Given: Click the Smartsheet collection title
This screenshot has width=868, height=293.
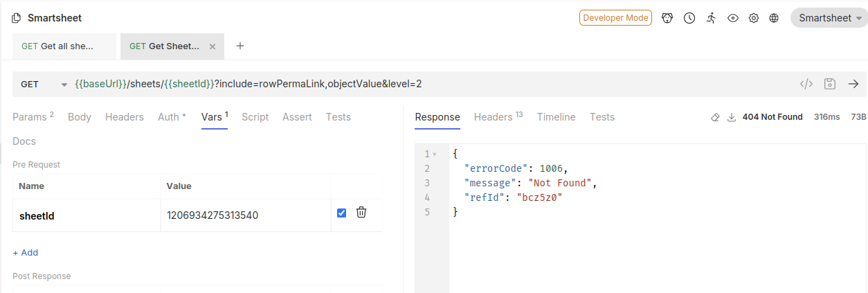Looking at the screenshot, I should click(x=55, y=18).
